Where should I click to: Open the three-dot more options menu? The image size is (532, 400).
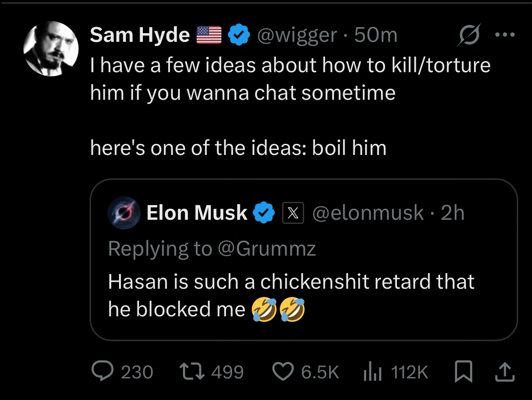coord(505,34)
